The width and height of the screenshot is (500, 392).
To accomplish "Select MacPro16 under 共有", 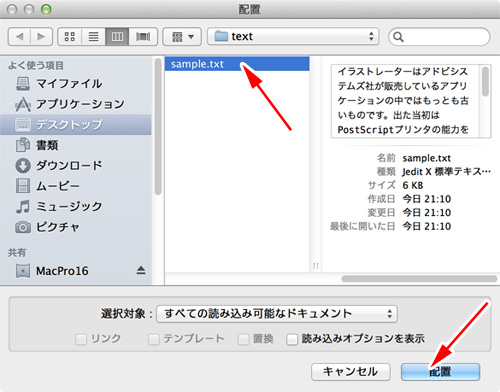I will click(x=75, y=271).
